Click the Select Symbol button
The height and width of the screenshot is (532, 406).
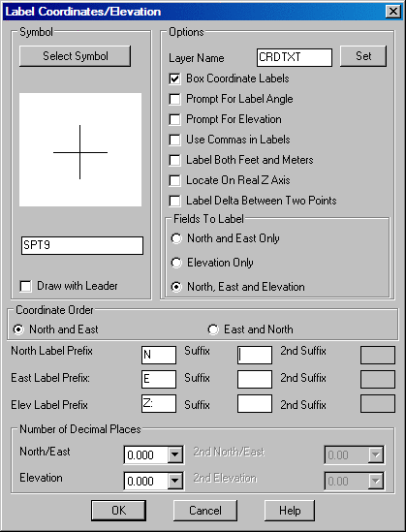click(x=75, y=56)
